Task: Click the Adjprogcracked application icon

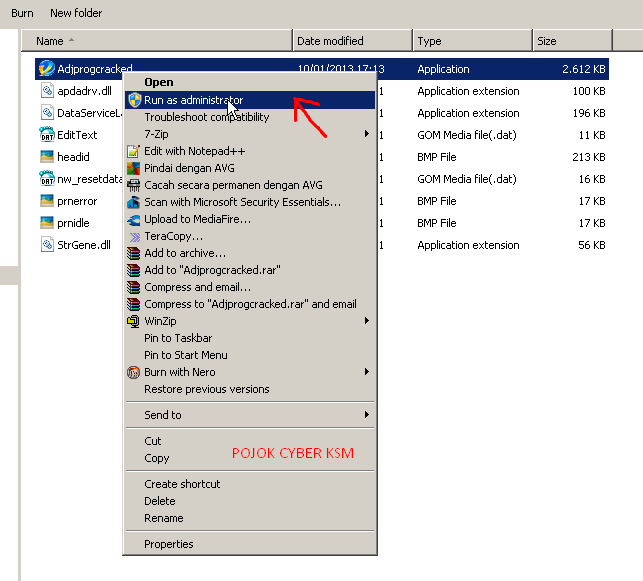Action: (x=46, y=68)
